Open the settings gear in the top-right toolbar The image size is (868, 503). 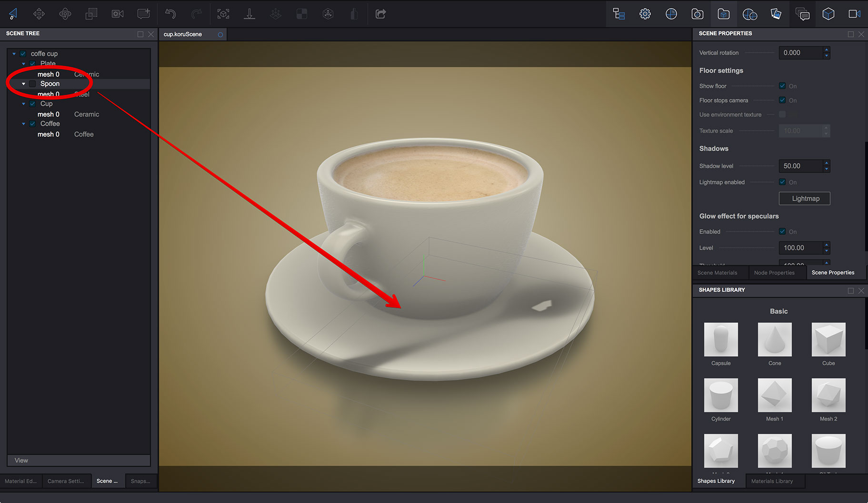[x=645, y=14]
